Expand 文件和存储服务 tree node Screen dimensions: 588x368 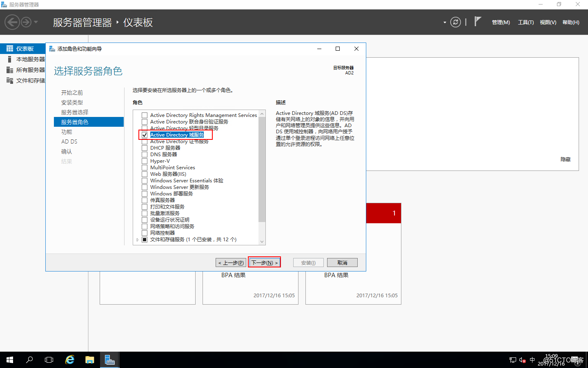[138, 240]
